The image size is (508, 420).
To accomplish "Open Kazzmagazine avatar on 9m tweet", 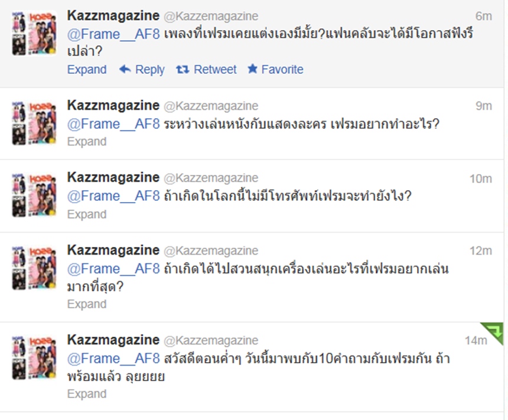I will [34, 123].
